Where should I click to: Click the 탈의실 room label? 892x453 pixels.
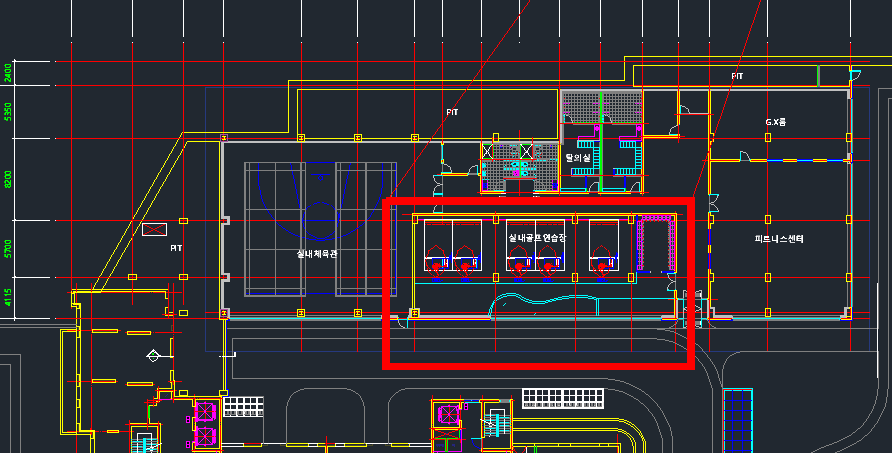click(x=579, y=157)
